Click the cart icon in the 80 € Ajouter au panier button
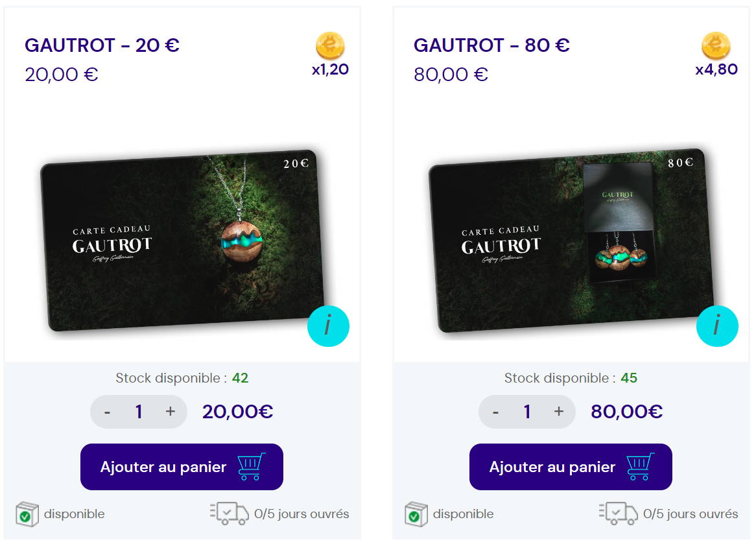The height and width of the screenshot is (546, 756). 641,466
